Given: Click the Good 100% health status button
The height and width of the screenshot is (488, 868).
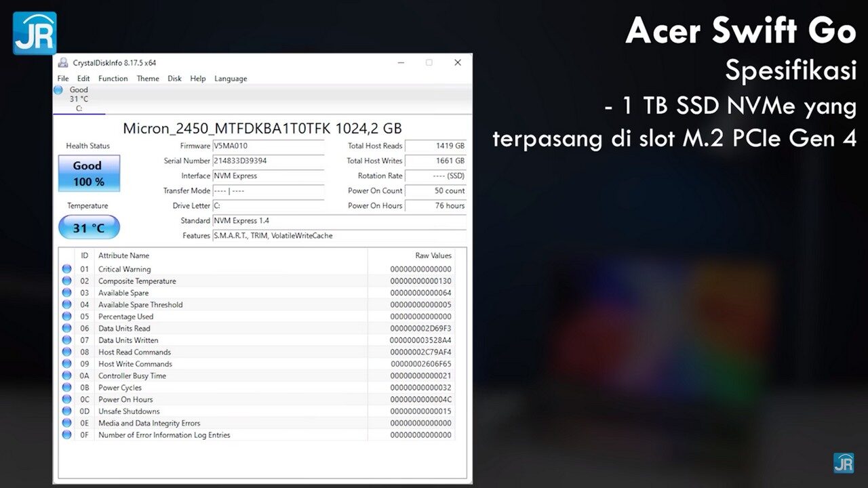Looking at the screenshot, I should pyautogui.click(x=88, y=174).
